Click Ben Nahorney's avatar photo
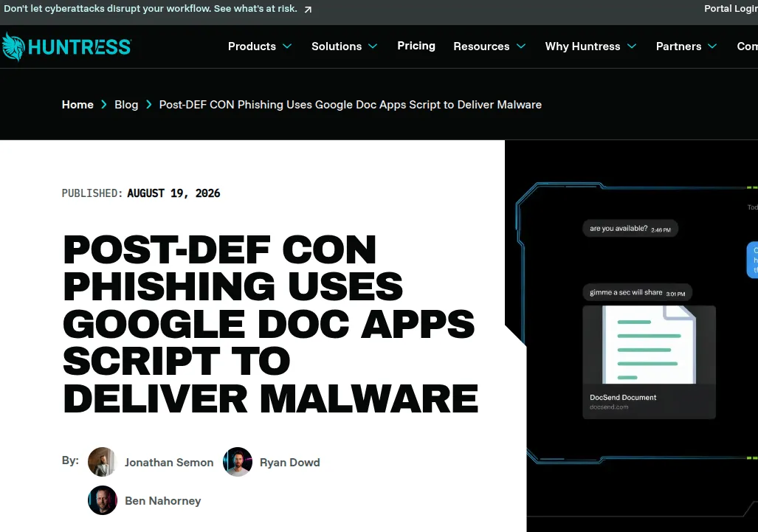Screen dimensions: 758x532 [103, 500]
